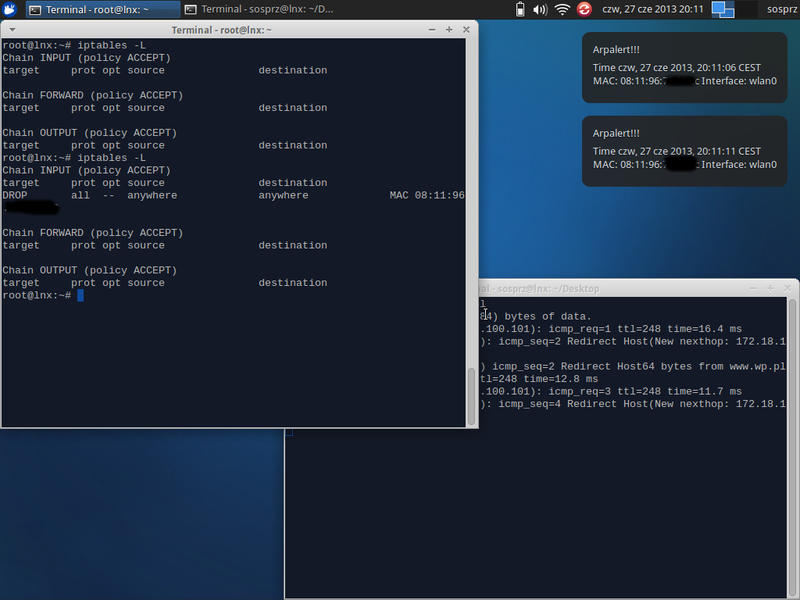Click the last 'Chain FORWARD (policy ACCEPT)' line
Image resolution: width=800 pixels, height=600 pixels.
click(x=92, y=233)
